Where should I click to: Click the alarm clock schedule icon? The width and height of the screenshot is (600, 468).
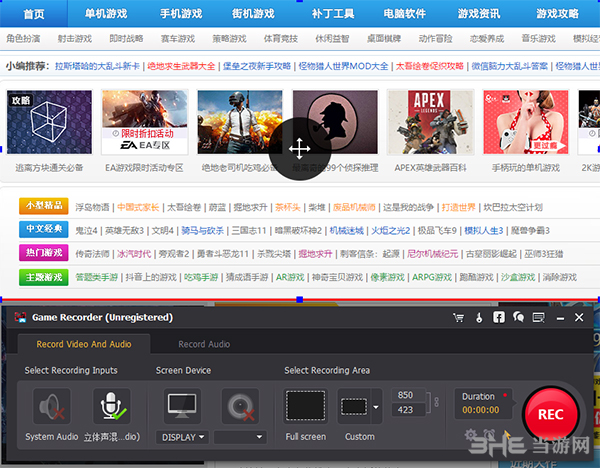(489, 435)
